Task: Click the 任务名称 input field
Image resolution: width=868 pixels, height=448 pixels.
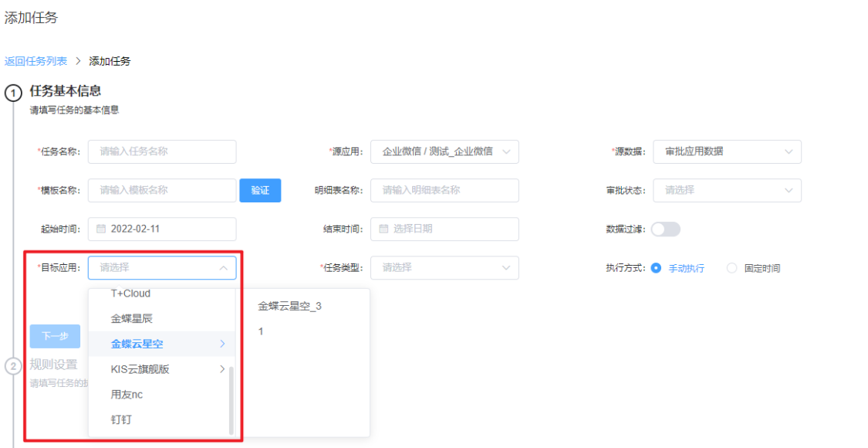Action: [162, 152]
